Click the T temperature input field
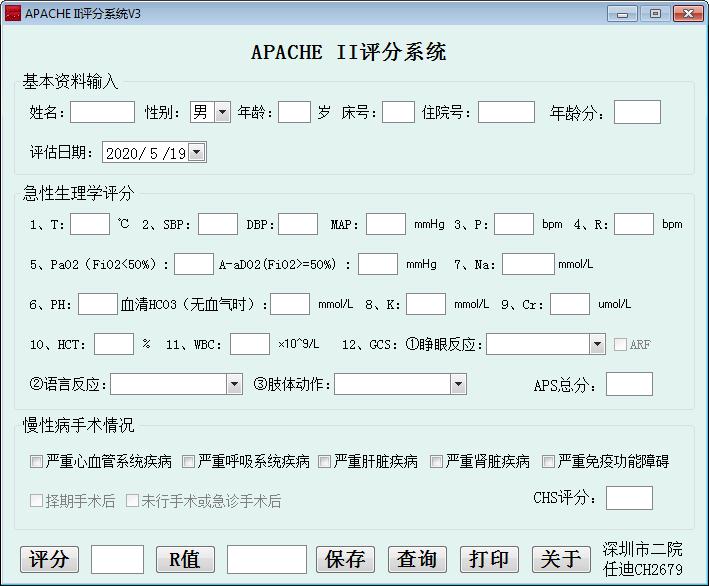 (90, 224)
